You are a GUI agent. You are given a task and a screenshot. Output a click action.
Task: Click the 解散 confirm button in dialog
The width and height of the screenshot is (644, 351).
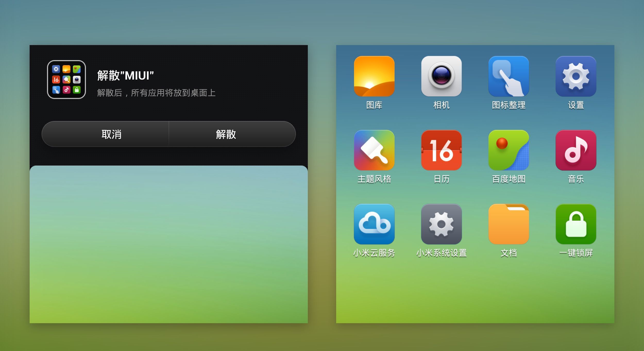click(232, 134)
